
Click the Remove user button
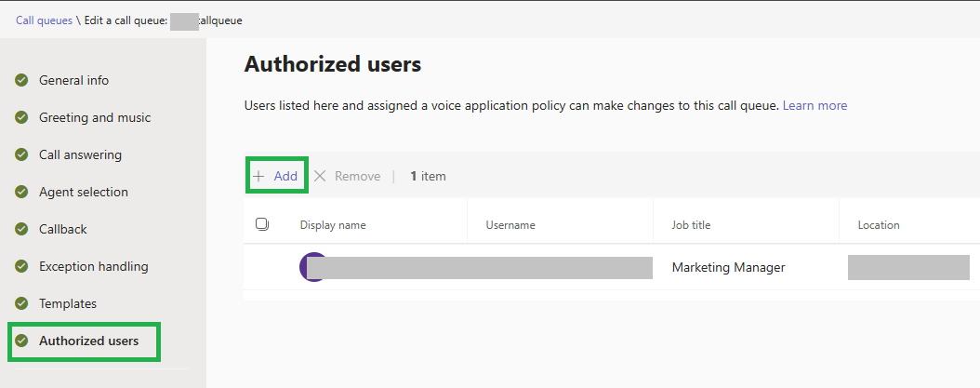tap(347, 177)
